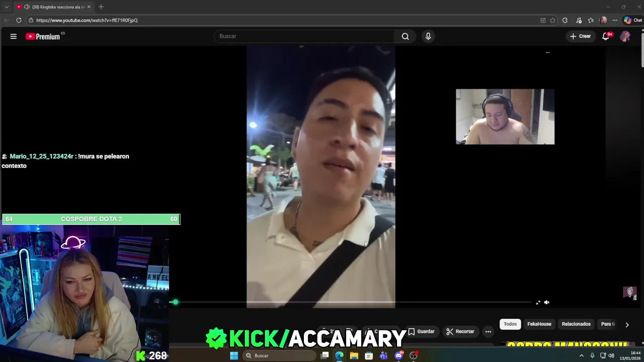Open the favorites list icon

591,20
